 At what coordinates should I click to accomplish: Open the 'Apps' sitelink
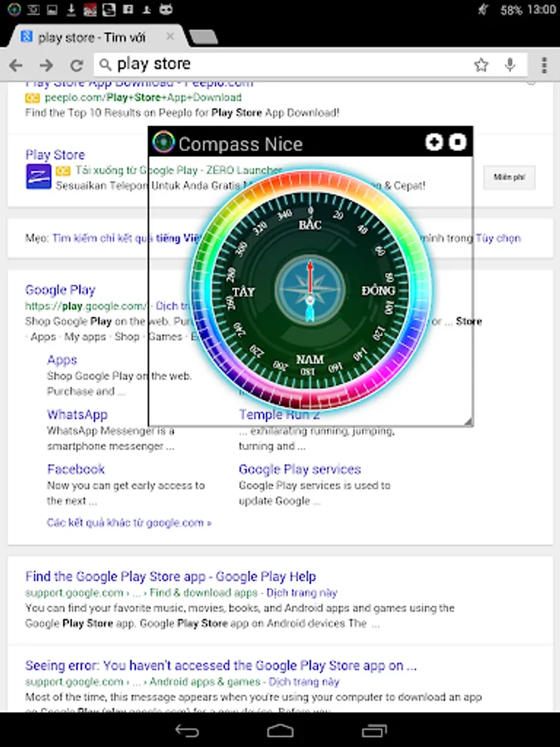pyautogui.click(x=62, y=359)
